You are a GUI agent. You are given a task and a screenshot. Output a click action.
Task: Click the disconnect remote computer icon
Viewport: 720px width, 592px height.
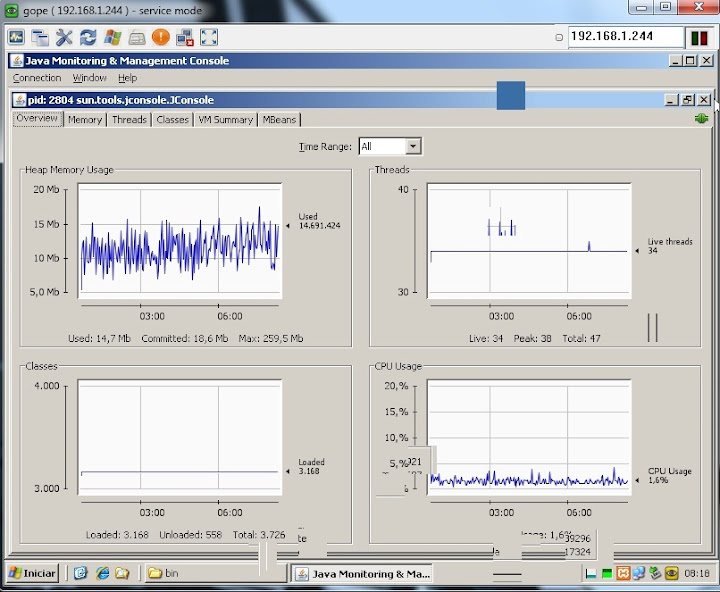184,37
